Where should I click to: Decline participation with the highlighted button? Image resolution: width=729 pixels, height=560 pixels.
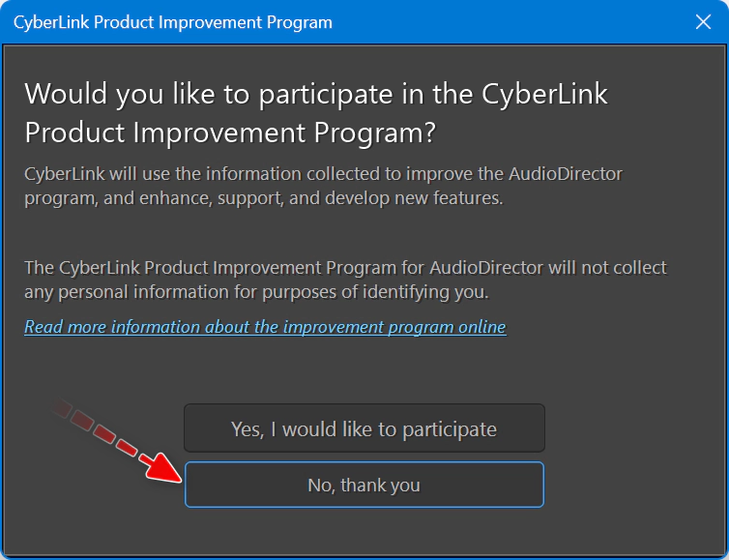[364, 485]
